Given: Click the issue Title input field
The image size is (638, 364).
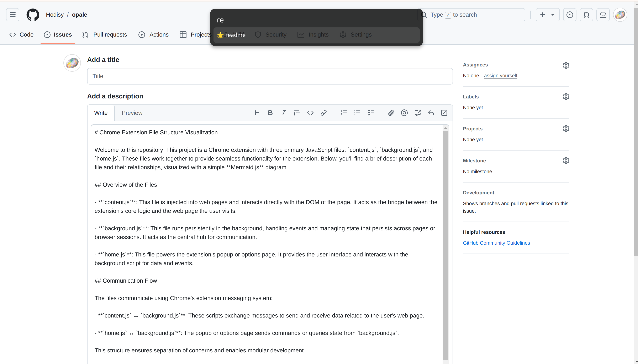Looking at the screenshot, I should point(270,76).
